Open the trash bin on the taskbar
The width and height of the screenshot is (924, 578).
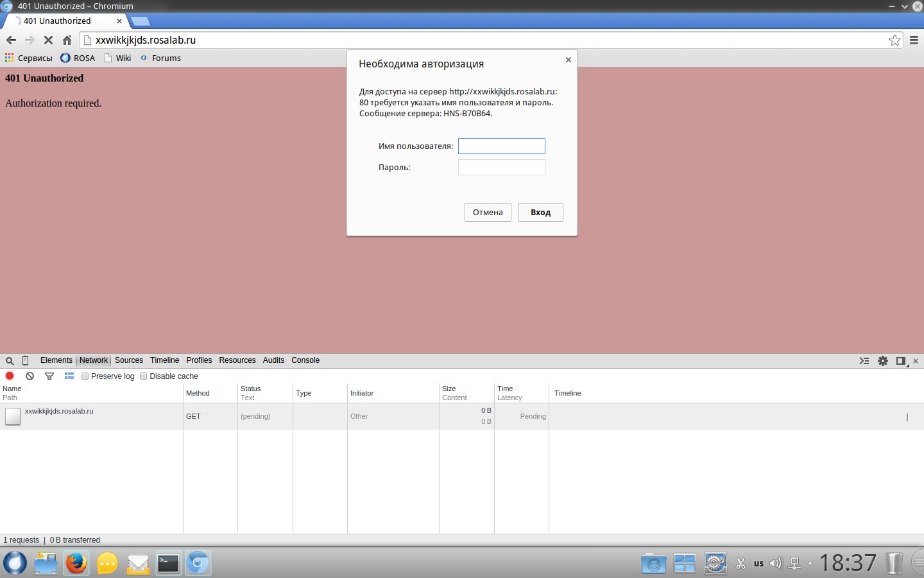click(894, 563)
